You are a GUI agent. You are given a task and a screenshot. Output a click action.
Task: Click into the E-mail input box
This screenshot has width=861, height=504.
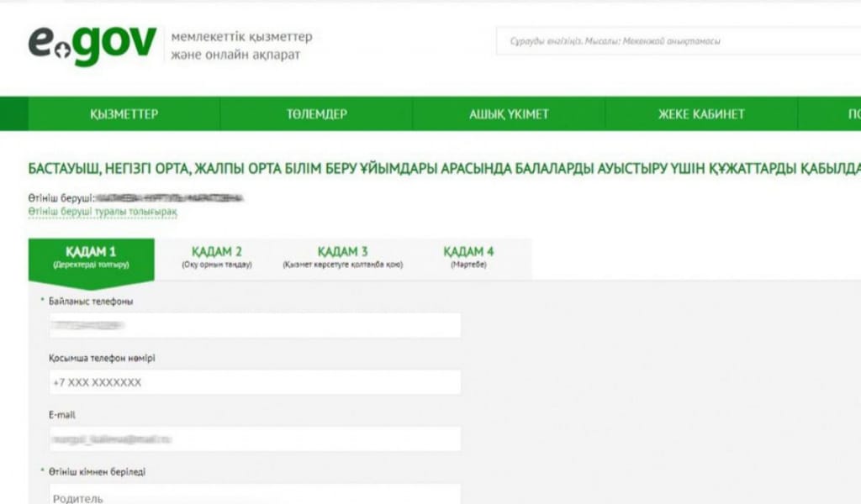tap(254, 438)
